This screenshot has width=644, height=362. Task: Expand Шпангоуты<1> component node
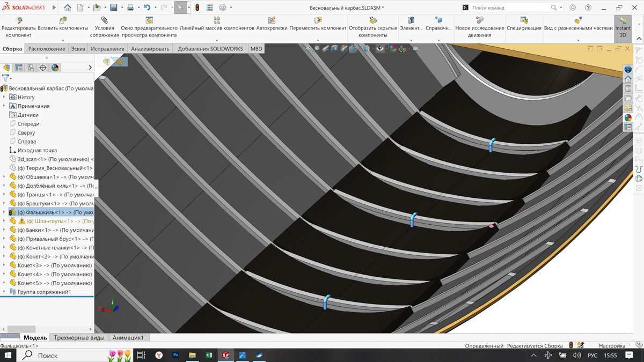point(4,221)
